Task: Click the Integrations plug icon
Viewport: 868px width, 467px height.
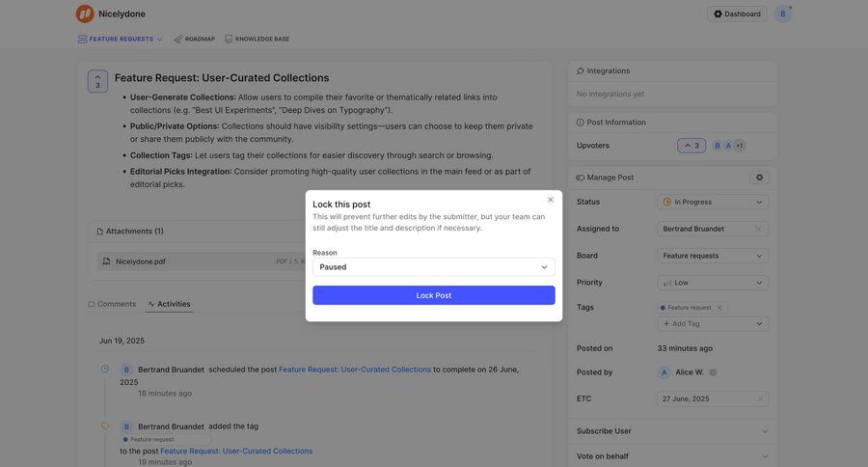Action: tap(581, 70)
